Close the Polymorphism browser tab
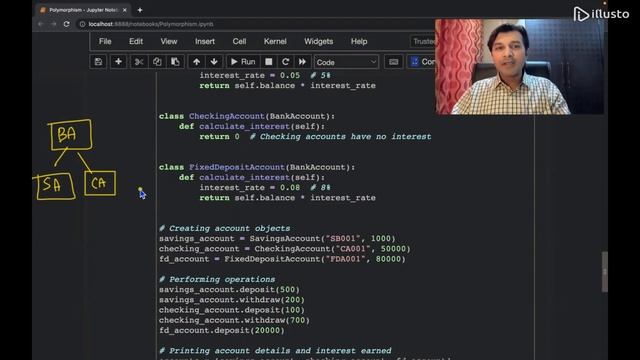Screen dimensions: 640x360 (124, 10)
